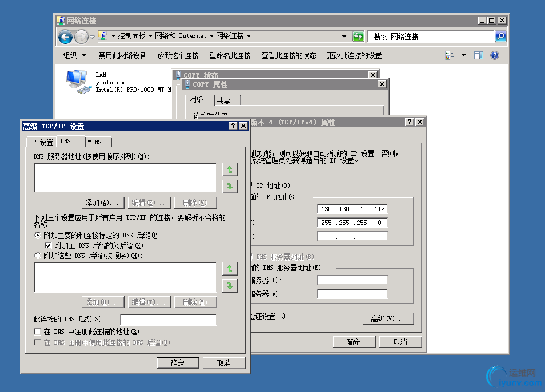Screen dimensions: 545x392
Task: Click the back navigation arrow
Action: pos(66,36)
